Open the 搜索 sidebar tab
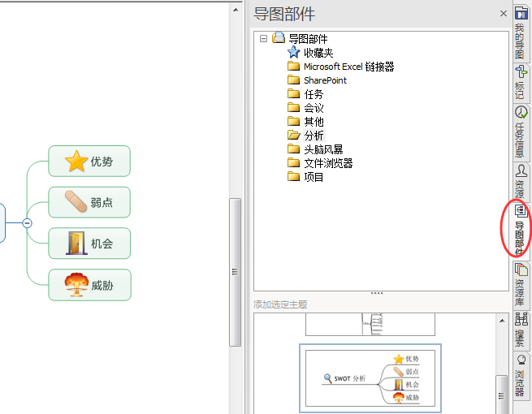This screenshot has width=532, height=414. pos(521,330)
